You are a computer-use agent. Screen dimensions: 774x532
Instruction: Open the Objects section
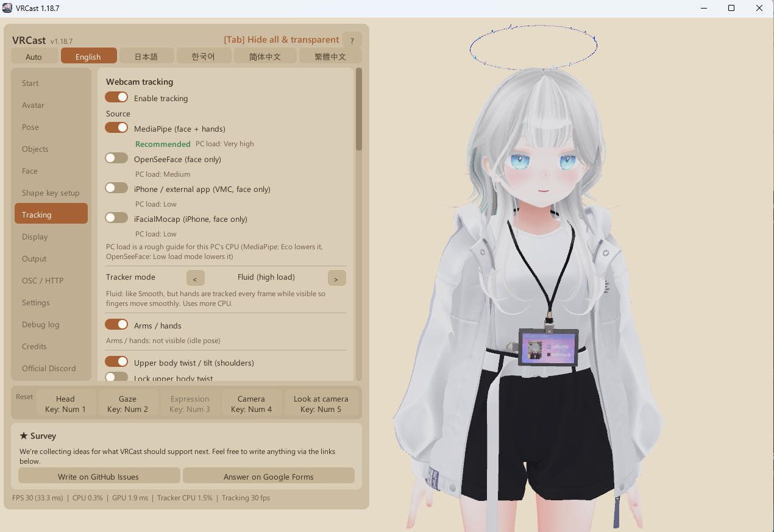pyautogui.click(x=51, y=149)
